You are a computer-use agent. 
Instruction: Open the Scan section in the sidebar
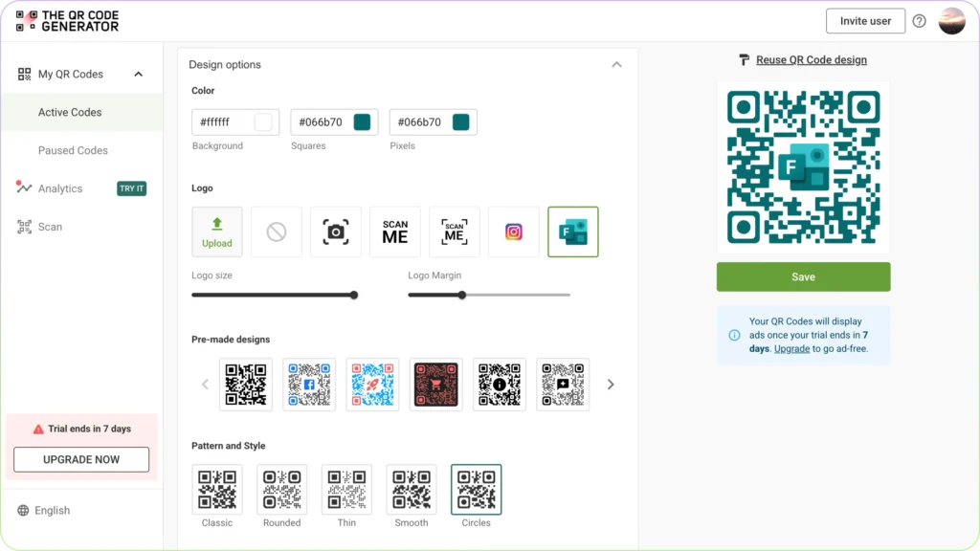(50, 227)
